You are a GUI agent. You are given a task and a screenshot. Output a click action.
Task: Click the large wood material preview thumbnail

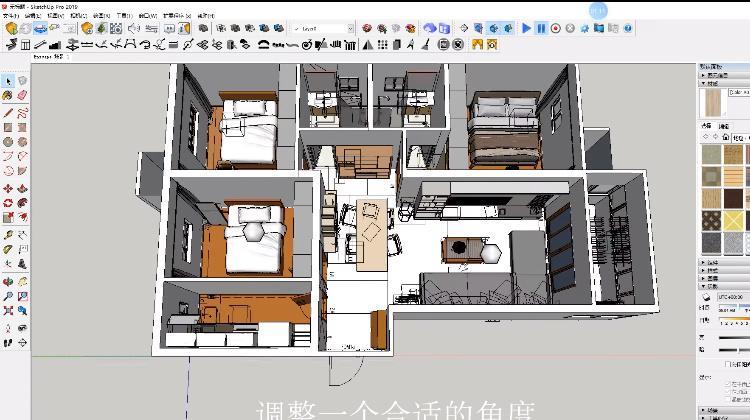pos(710,103)
